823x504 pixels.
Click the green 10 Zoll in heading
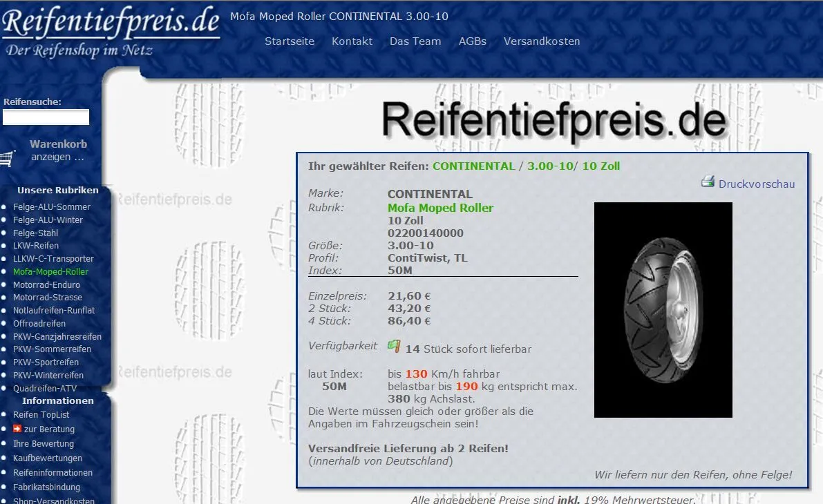601,166
